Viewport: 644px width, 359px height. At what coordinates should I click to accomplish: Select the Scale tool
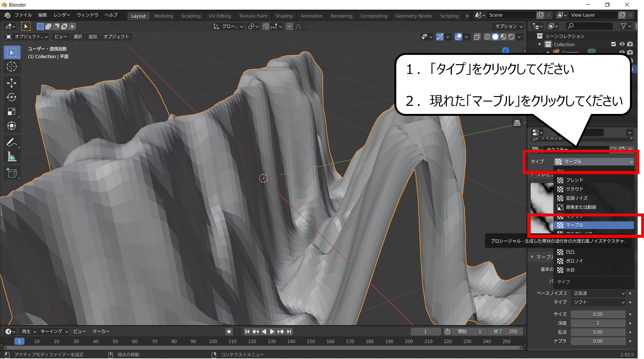tap(12, 112)
